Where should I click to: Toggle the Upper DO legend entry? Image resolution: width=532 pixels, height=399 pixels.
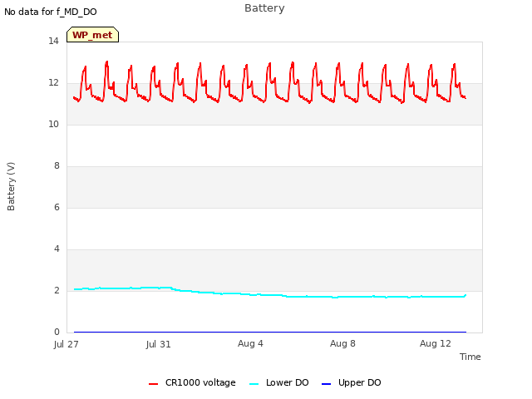pyautogui.click(x=351, y=382)
